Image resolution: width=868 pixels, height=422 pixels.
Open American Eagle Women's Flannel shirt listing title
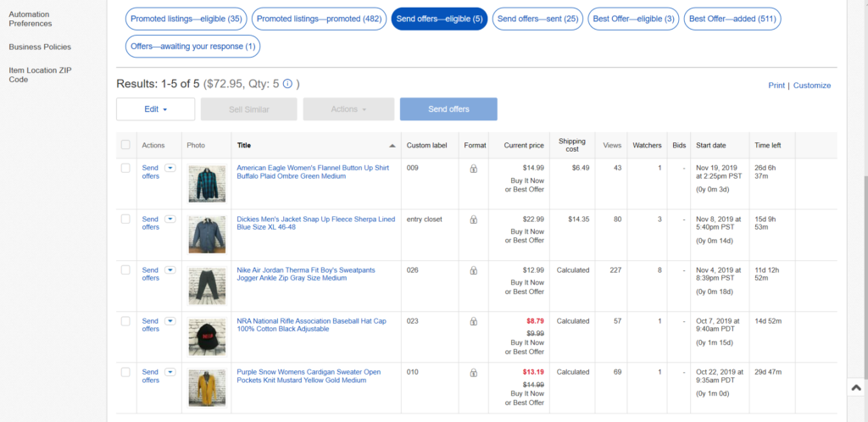(313, 172)
